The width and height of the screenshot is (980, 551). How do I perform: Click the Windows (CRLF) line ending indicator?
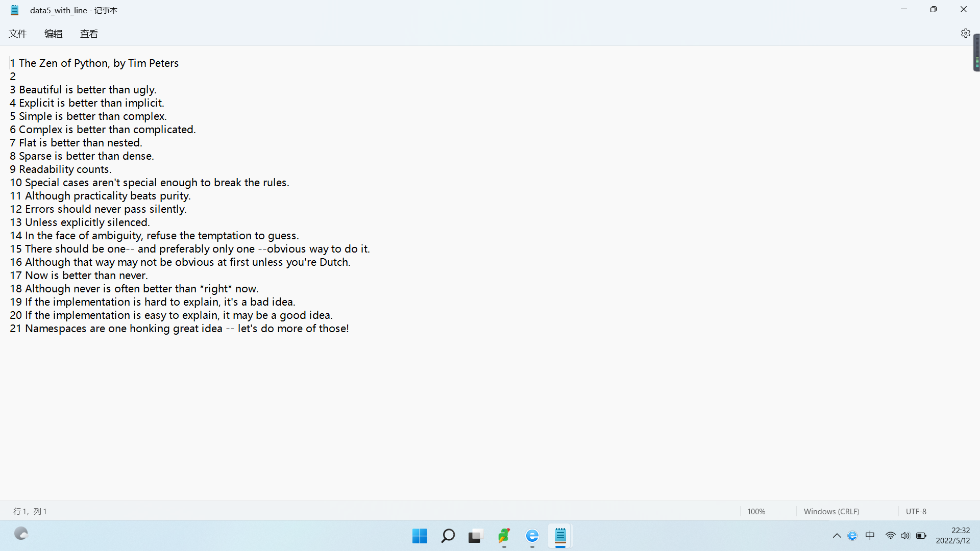pyautogui.click(x=831, y=511)
